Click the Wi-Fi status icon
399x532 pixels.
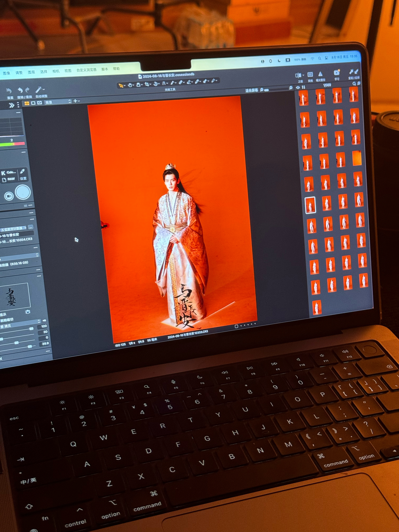click(312, 59)
